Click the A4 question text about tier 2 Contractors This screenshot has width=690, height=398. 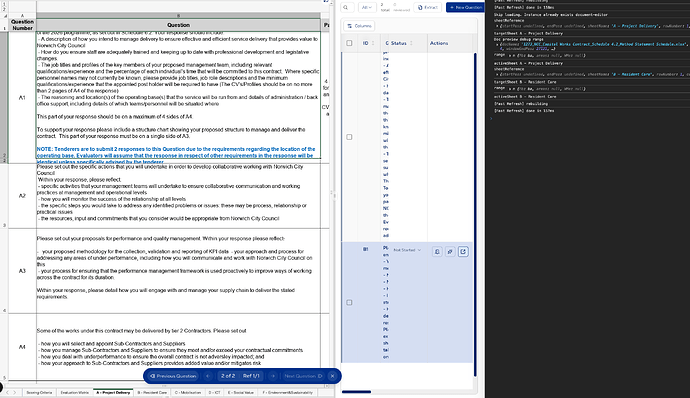tap(170, 347)
